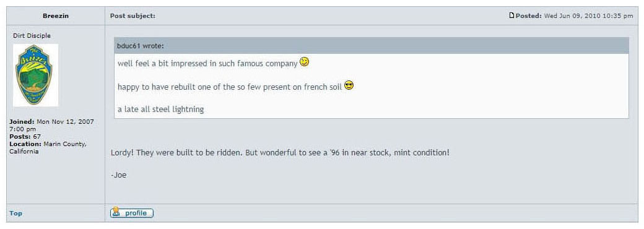Click 'a late all steel lightning' quote line
Screen dimensions: 644x229
(160, 109)
